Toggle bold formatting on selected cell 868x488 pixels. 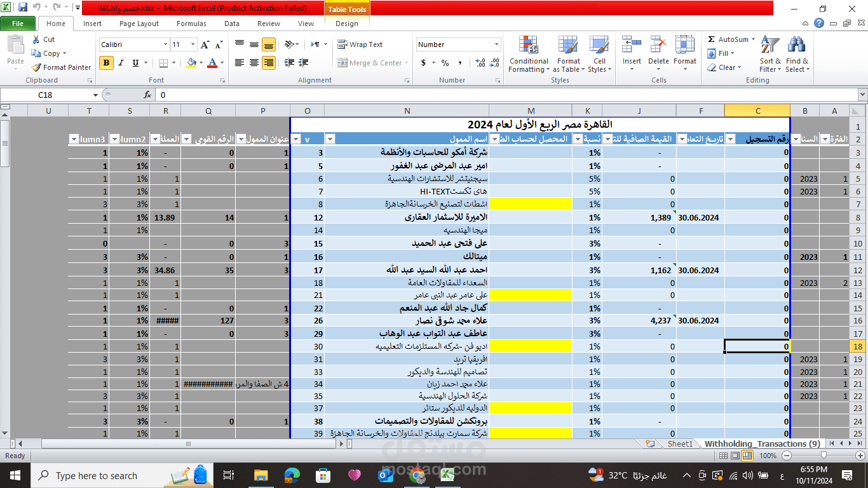(x=105, y=63)
